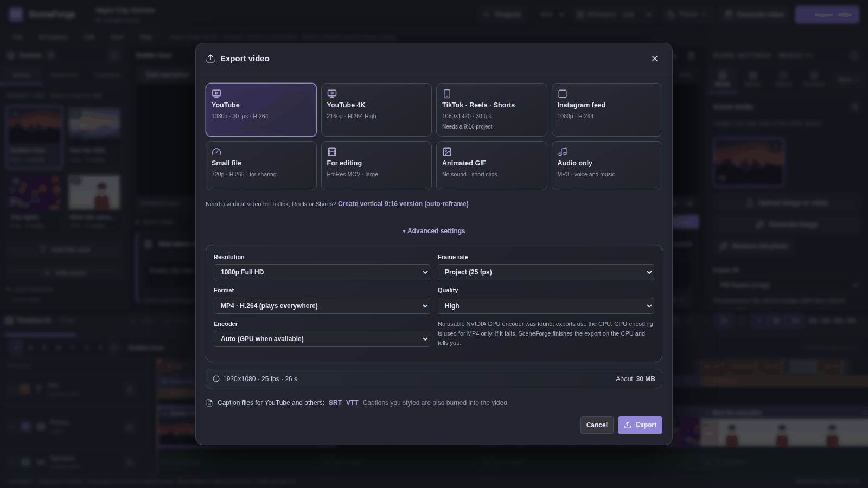Click the monitor icon on the YouTube 4K card

pos(332,94)
